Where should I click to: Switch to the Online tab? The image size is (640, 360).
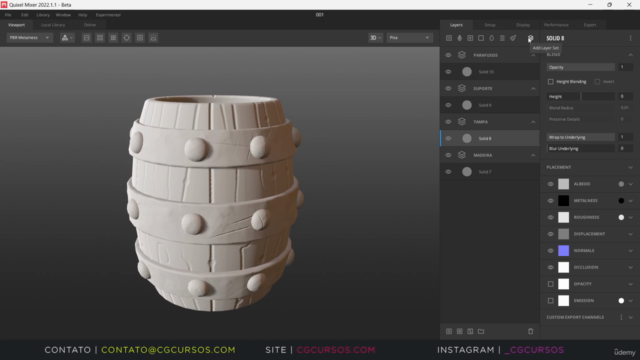click(x=90, y=25)
